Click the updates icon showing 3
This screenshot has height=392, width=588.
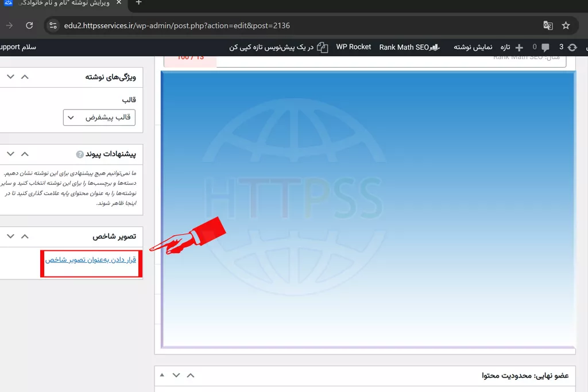click(x=572, y=47)
